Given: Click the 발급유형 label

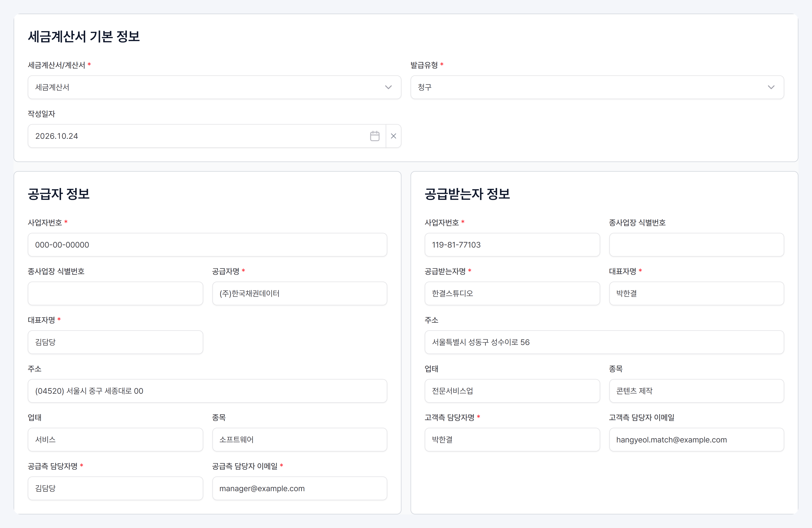Looking at the screenshot, I should 424,65.
